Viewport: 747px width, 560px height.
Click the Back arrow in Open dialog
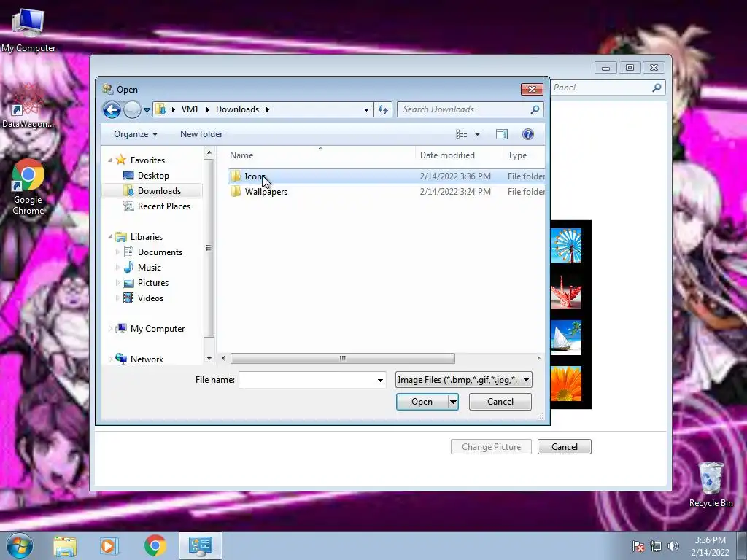112,110
